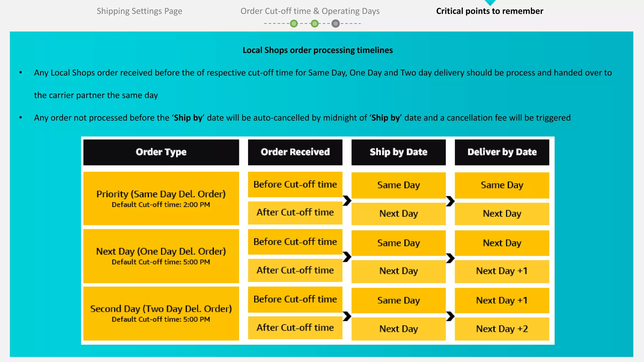Screen dimensions: 644x362
Task: Click the chevron arrow after Second Day ship-by cells
Action: [450, 316]
